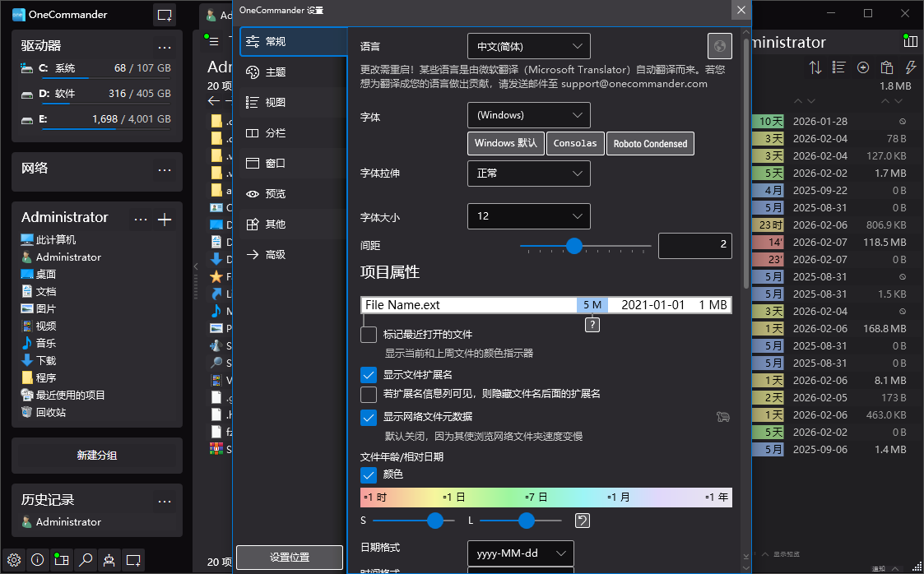Open the clipboard paste icon in right pane
This screenshot has height=574, width=924.
click(x=888, y=67)
